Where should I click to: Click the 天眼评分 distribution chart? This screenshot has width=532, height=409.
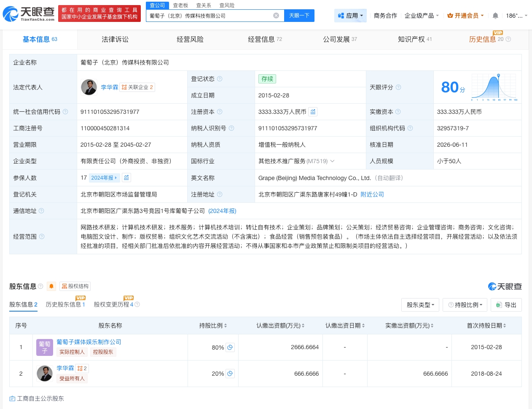494,87
